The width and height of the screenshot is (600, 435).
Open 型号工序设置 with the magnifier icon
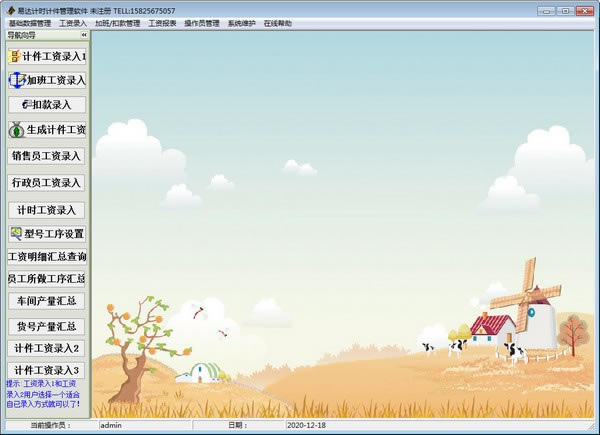tap(47, 234)
